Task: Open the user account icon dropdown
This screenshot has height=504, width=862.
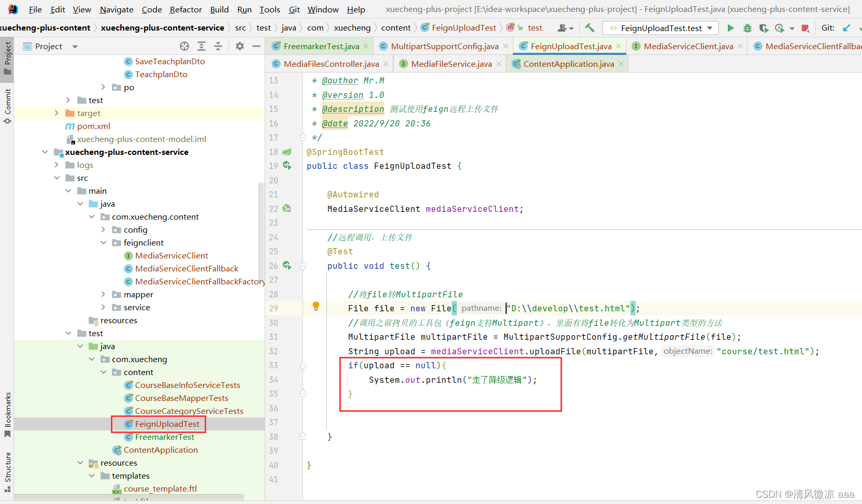Action: 565,28
